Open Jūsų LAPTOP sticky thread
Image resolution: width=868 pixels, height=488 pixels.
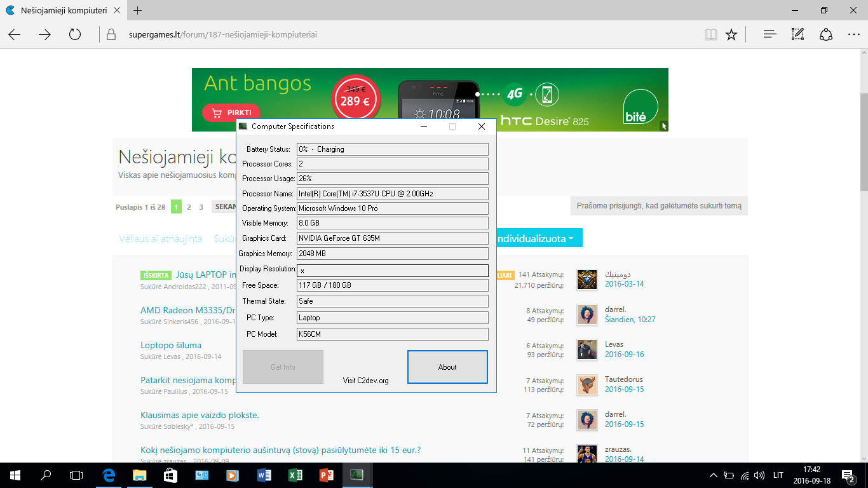(206, 274)
